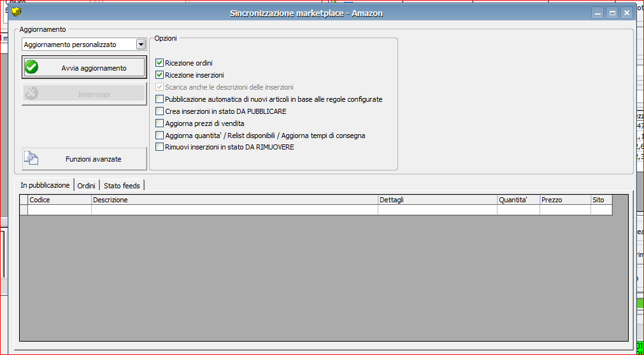Screen dimensions: 644x355
Task: Enable Rimuovi inserzioni in stato DA RIMUOVERE
Action: tap(159, 147)
